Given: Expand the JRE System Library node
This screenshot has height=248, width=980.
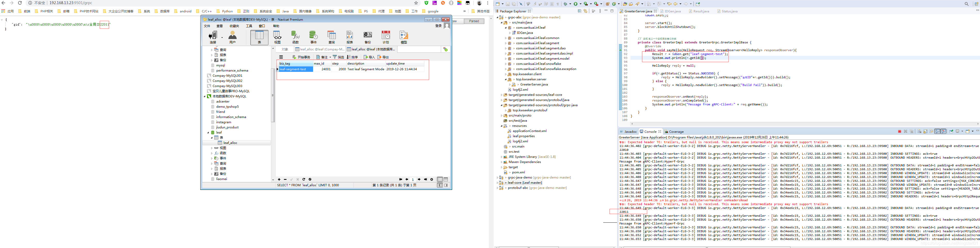Looking at the screenshot, I should tap(501, 157).
